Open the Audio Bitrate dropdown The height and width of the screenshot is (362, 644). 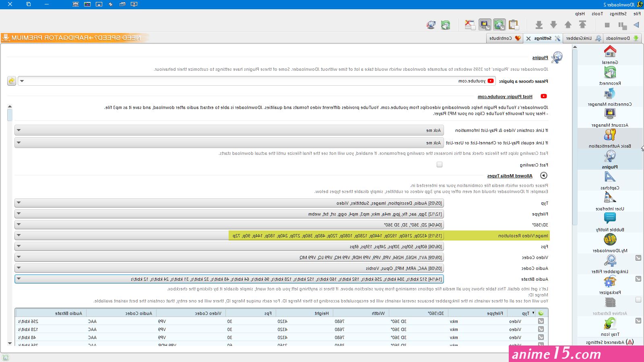(229, 279)
